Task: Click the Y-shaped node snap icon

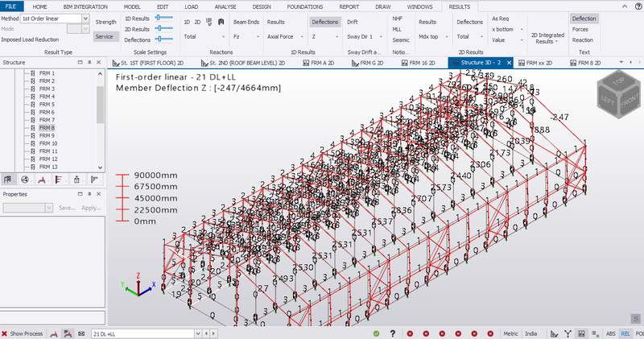Action: (x=568, y=333)
